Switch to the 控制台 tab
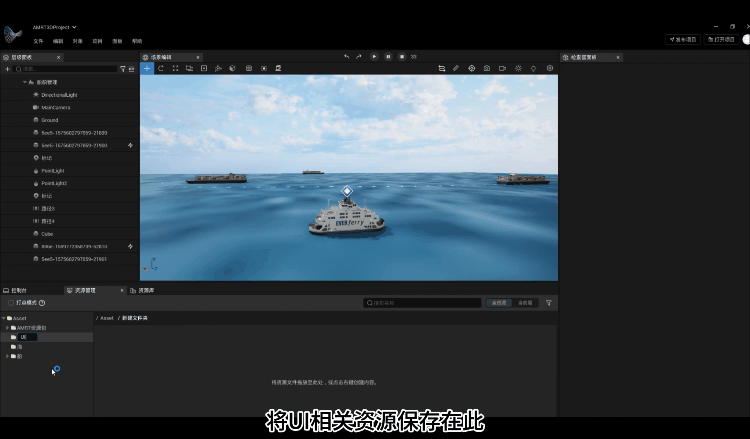Viewport: 750px width, 439px height. click(15, 290)
